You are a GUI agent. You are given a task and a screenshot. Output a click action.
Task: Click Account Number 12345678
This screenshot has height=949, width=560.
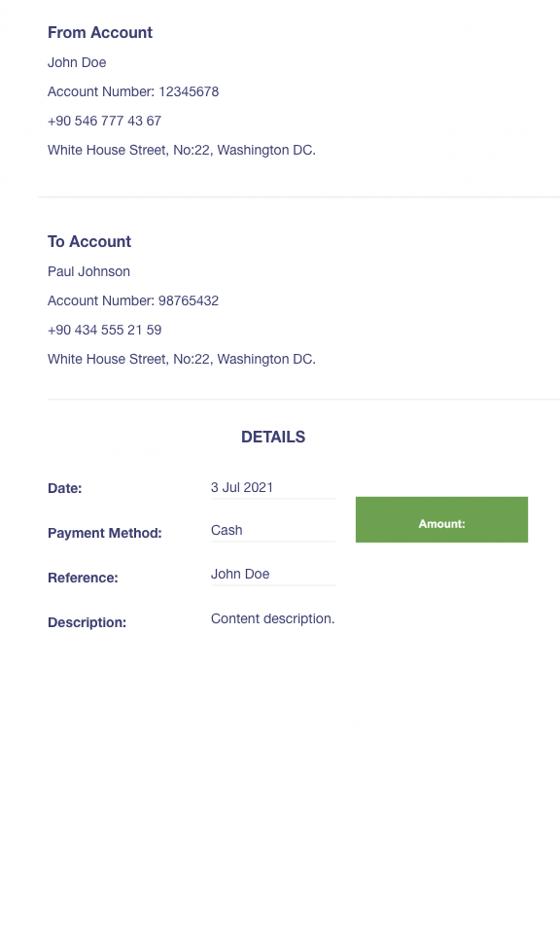(x=133, y=91)
